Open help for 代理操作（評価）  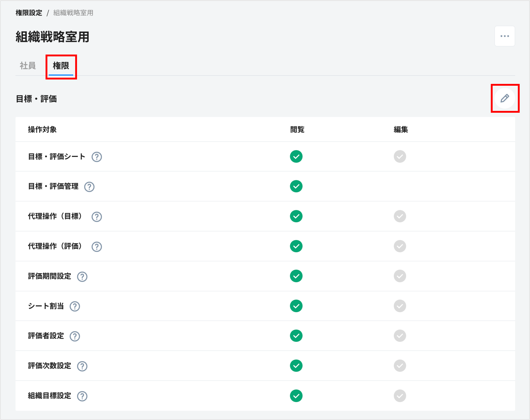pyautogui.click(x=97, y=246)
